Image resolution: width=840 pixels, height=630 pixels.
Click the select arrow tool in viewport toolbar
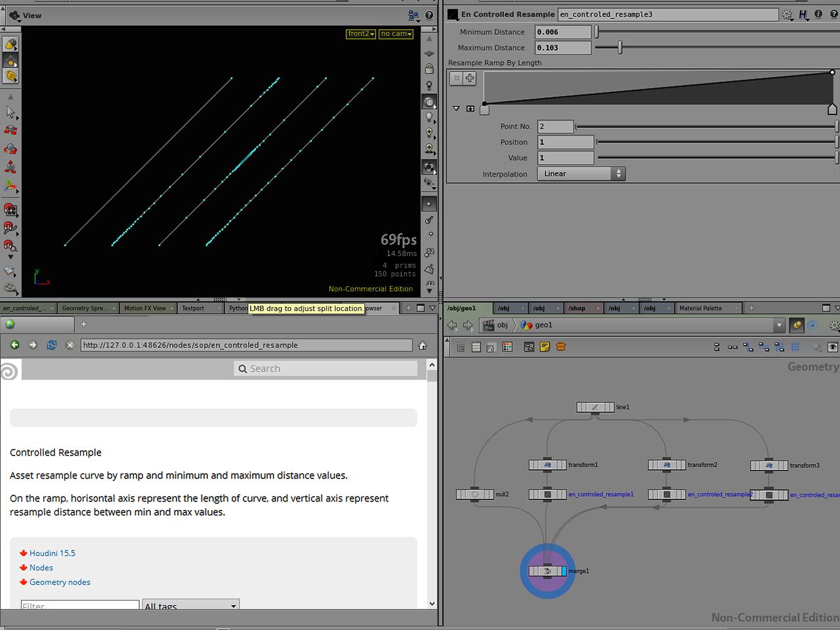(x=10, y=112)
